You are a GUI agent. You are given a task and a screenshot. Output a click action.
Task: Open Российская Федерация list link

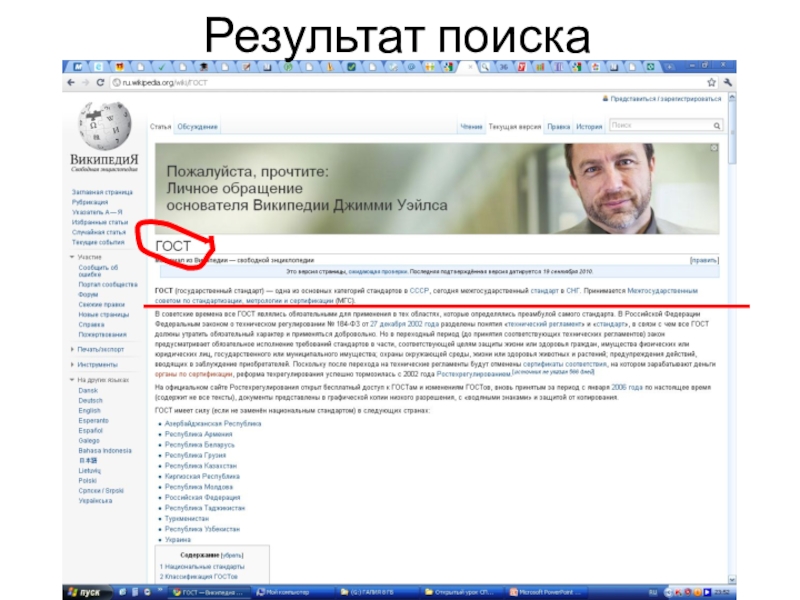tap(202, 497)
